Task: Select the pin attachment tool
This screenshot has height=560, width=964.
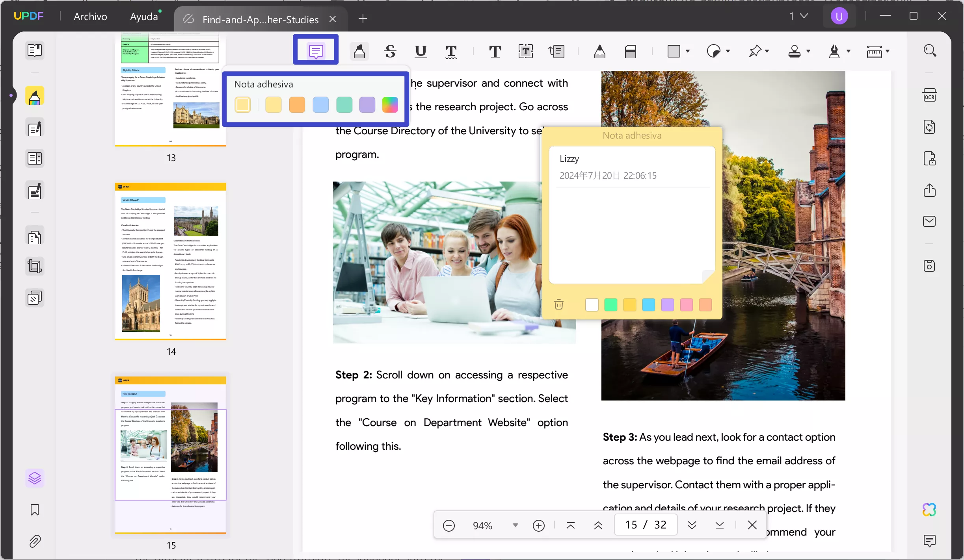Action: point(755,51)
